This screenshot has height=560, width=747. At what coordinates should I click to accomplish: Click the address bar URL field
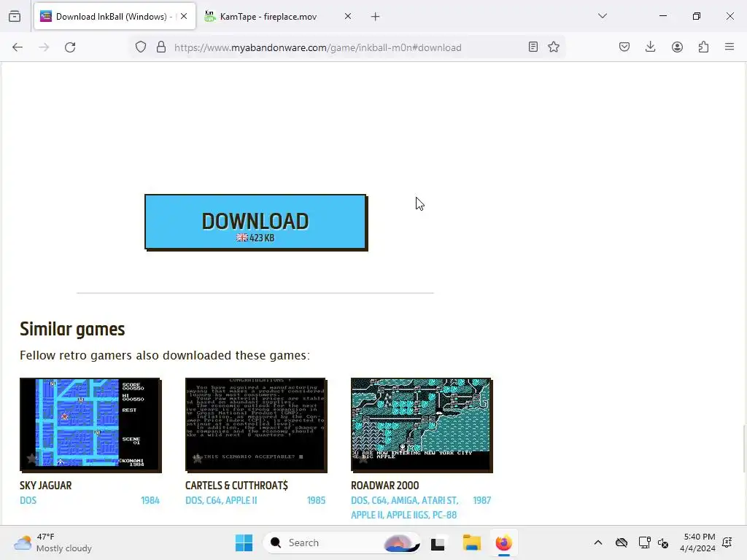click(x=348, y=47)
